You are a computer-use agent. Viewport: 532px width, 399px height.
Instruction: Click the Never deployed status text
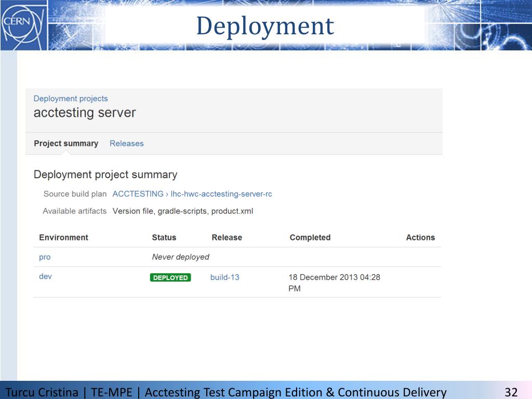point(180,257)
